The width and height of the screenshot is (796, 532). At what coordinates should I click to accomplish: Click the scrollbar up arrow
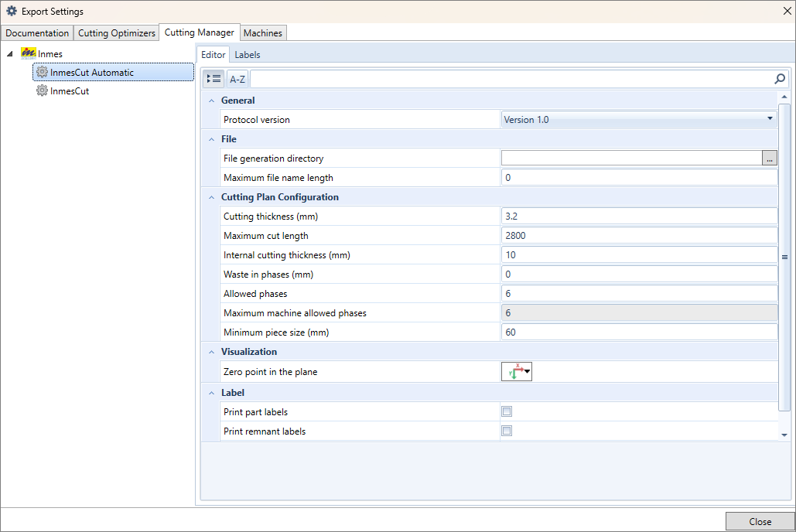click(784, 97)
